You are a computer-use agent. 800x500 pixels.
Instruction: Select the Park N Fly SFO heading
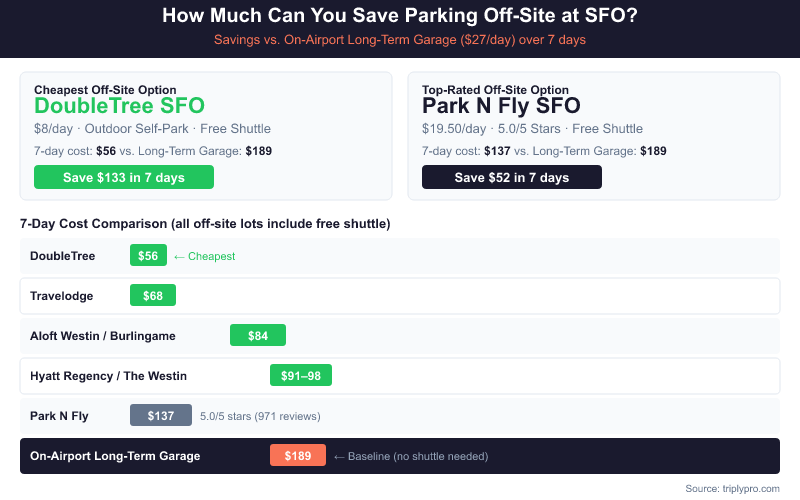tap(501, 106)
